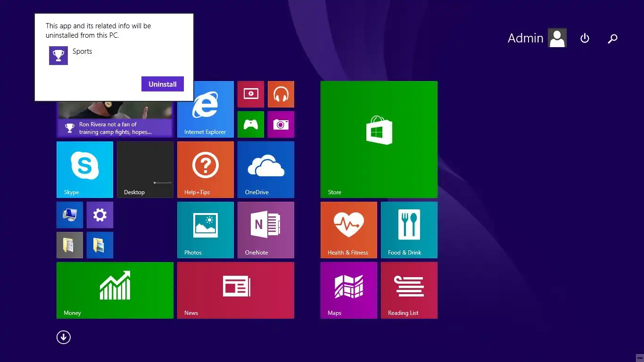644x362 pixels.
Task: Open the Food & Drink tile
Action: 409,230
